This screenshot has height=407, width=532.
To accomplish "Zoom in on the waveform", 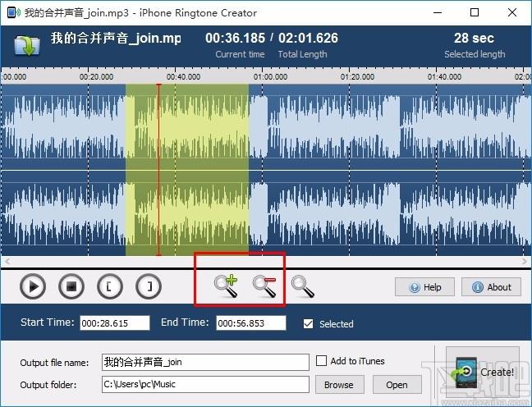I will point(225,286).
